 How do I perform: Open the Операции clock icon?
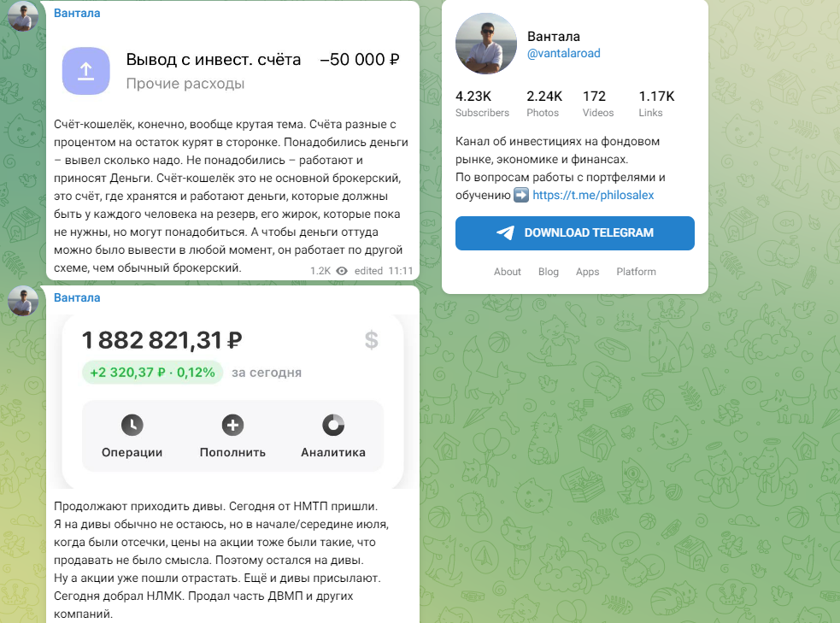pos(132,425)
